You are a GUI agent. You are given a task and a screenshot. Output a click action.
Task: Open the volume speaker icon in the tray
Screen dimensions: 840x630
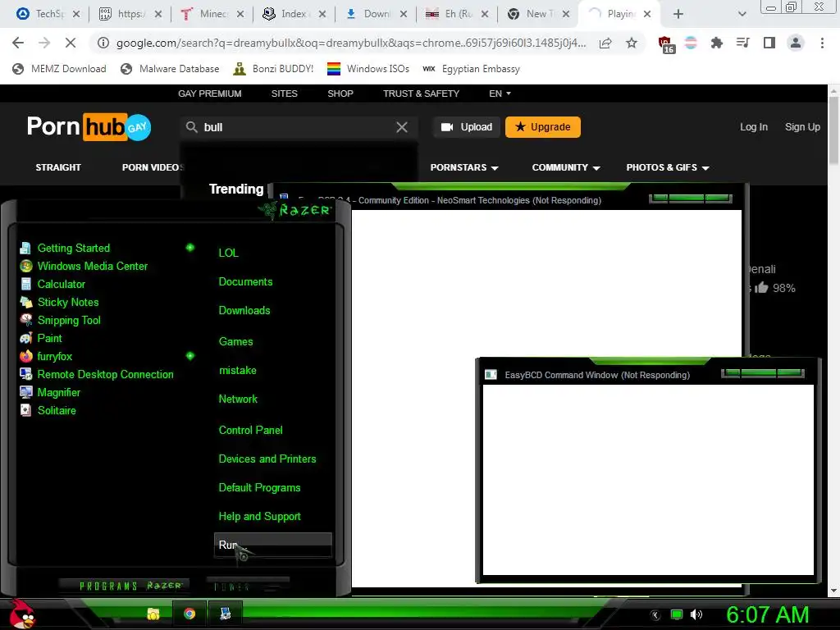tap(696, 614)
